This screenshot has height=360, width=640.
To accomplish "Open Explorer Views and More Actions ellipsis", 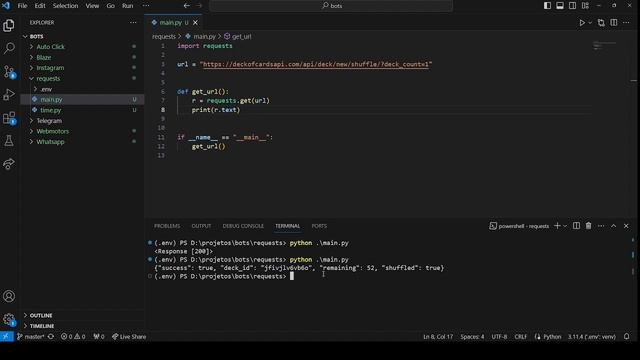I will 133,22.
